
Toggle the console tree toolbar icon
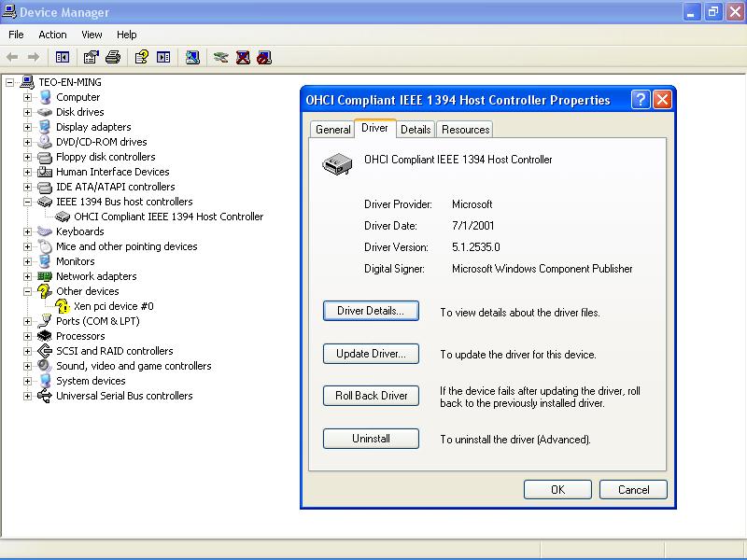(x=63, y=57)
